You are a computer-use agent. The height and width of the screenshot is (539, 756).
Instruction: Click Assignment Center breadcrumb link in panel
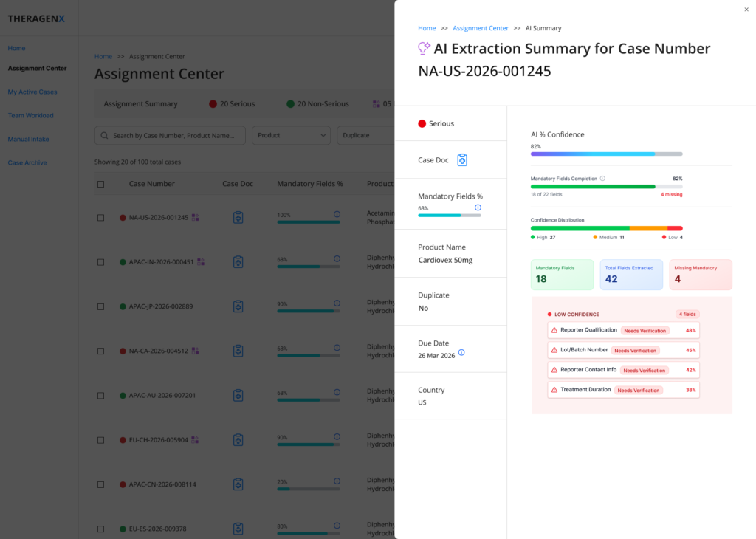tap(480, 28)
